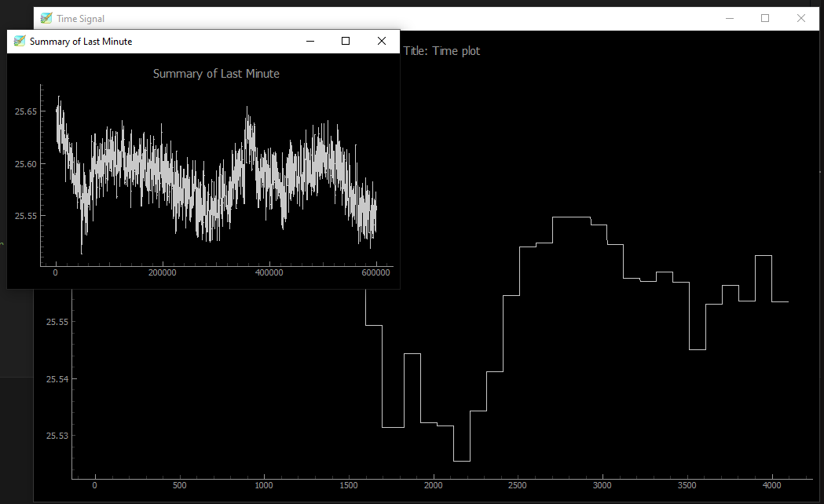The image size is (824, 504).
Task: Click the 2500 x-axis label in Time plot
Action: coord(517,485)
